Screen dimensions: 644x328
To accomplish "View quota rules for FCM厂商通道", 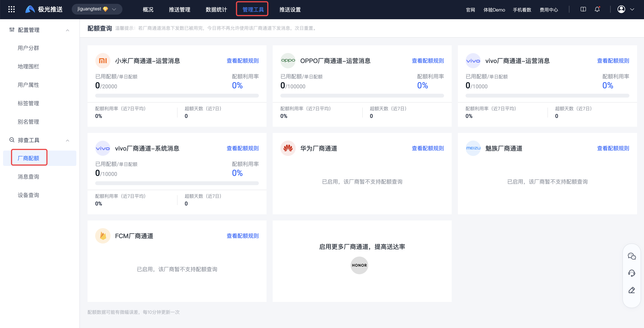I will click(243, 236).
